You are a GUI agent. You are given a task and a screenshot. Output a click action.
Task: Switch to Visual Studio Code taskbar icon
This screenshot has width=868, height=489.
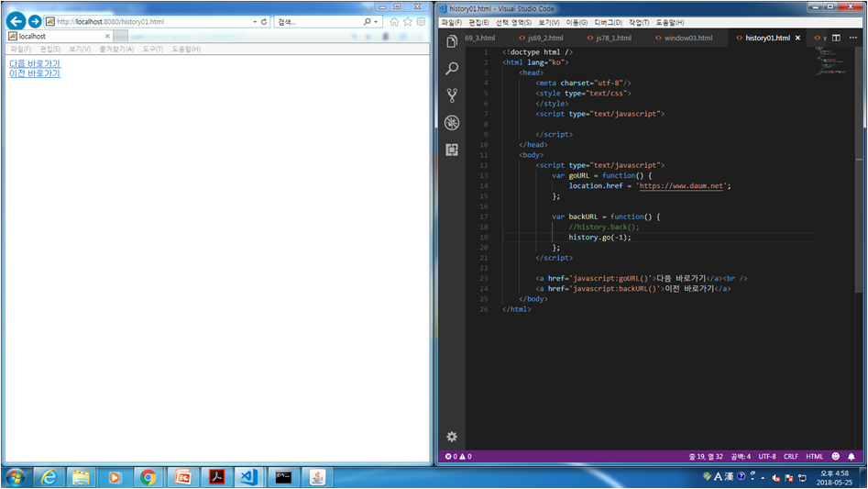click(248, 477)
